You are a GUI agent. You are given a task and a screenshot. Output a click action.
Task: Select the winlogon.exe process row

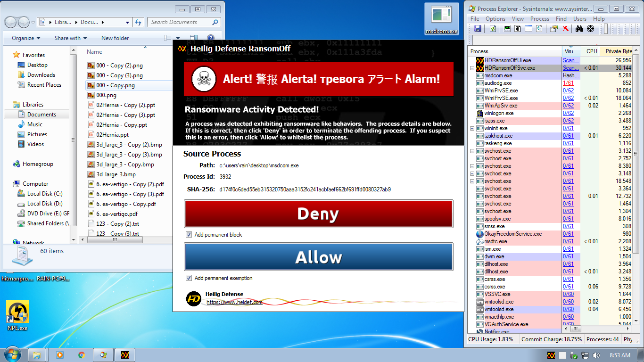[551, 113]
